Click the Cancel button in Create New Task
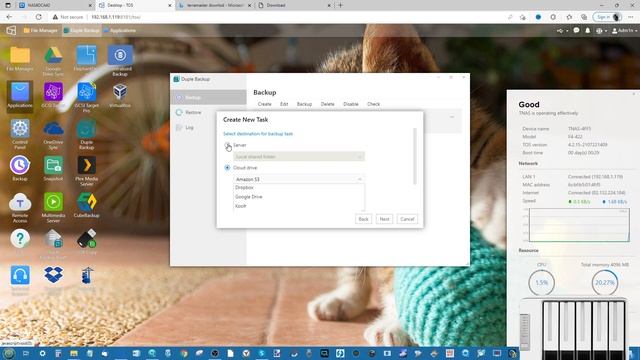The image size is (640, 360). pyautogui.click(x=407, y=219)
